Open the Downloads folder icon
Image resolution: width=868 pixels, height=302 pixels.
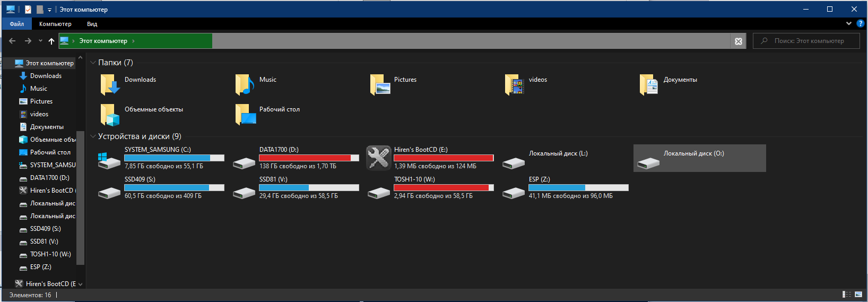coord(110,84)
